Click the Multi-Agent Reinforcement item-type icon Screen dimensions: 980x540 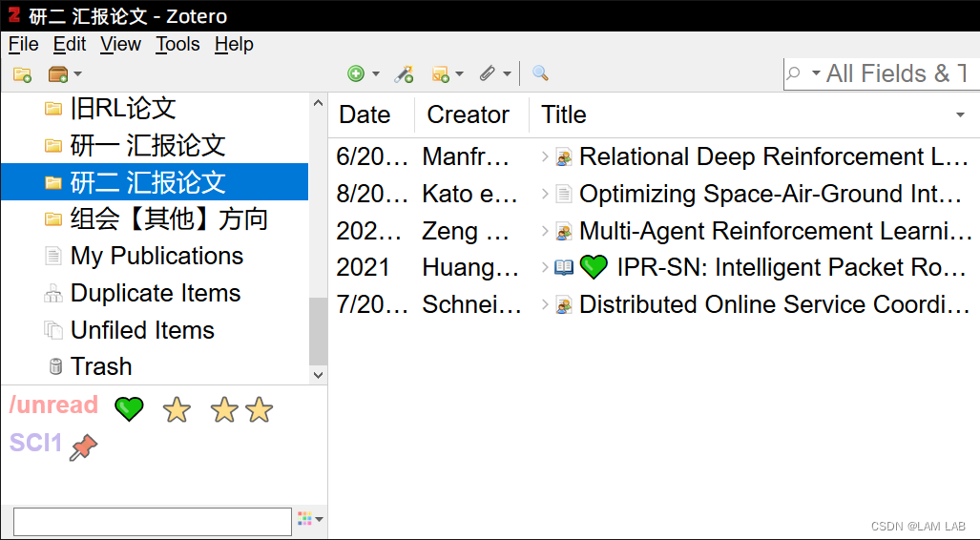[x=564, y=232]
